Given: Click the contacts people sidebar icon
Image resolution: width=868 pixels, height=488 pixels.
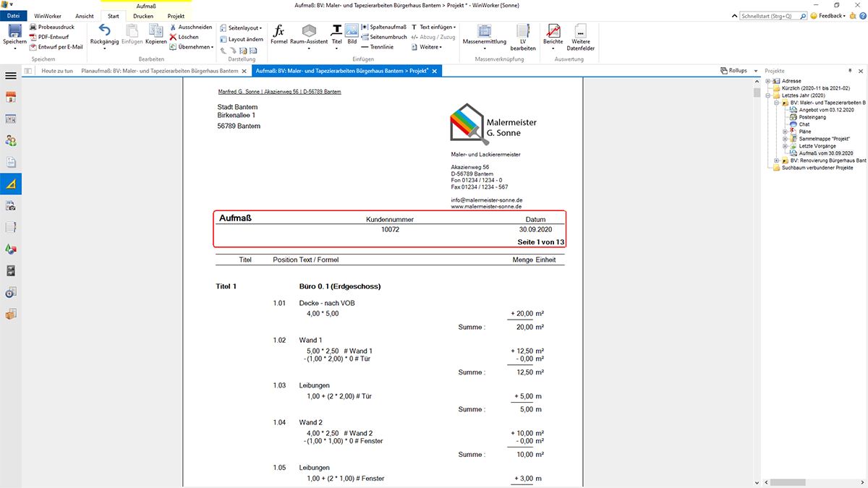Looking at the screenshot, I should click(11, 141).
